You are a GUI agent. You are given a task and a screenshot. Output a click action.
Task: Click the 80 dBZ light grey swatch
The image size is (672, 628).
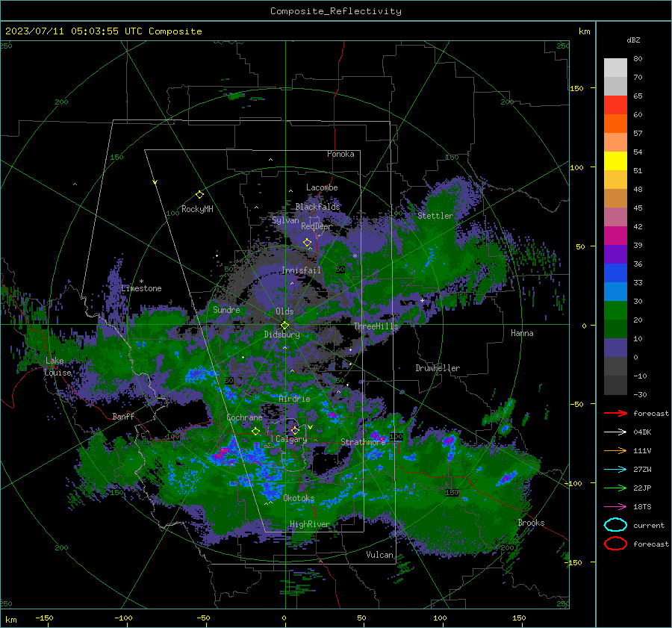615,68
